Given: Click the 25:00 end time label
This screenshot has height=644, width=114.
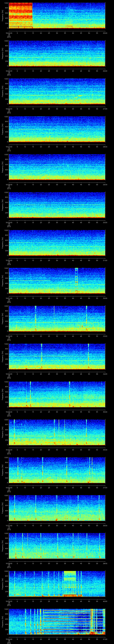Looking at the screenshot, I should 105,33.
